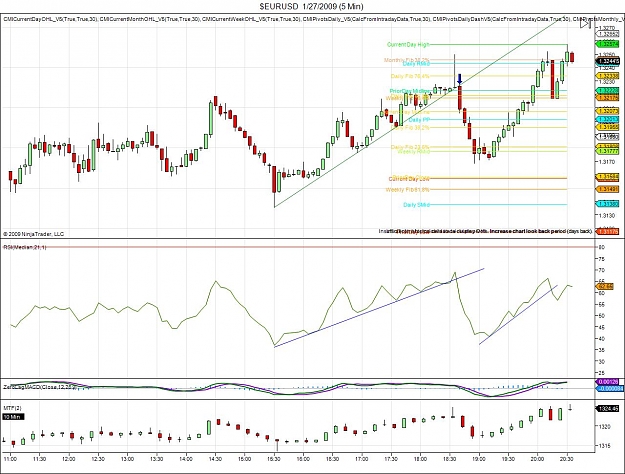The height and width of the screenshot is (474, 625).
Task: Click the orange 1.31491 price marker
Action: (607, 189)
